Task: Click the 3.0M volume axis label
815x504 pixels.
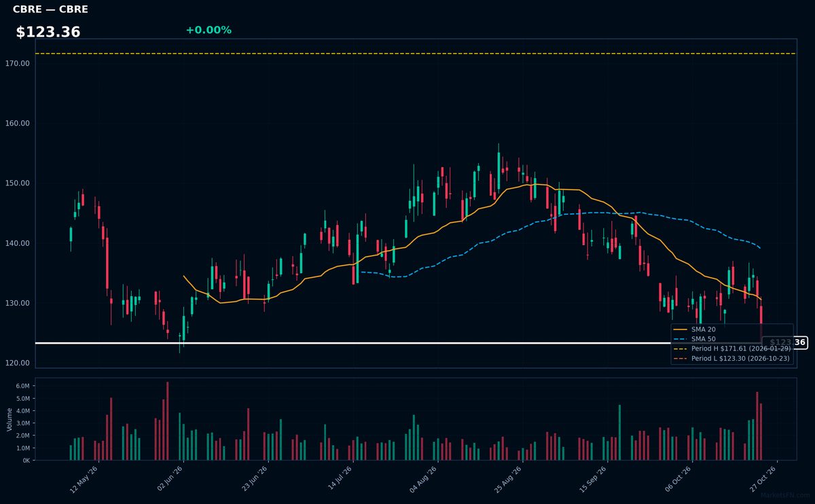Action: pyautogui.click(x=22, y=423)
